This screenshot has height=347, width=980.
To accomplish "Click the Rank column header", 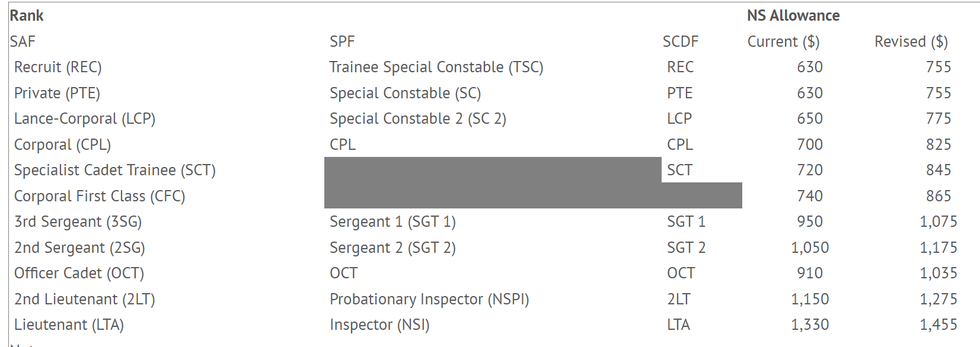I will tap(27, 16).
